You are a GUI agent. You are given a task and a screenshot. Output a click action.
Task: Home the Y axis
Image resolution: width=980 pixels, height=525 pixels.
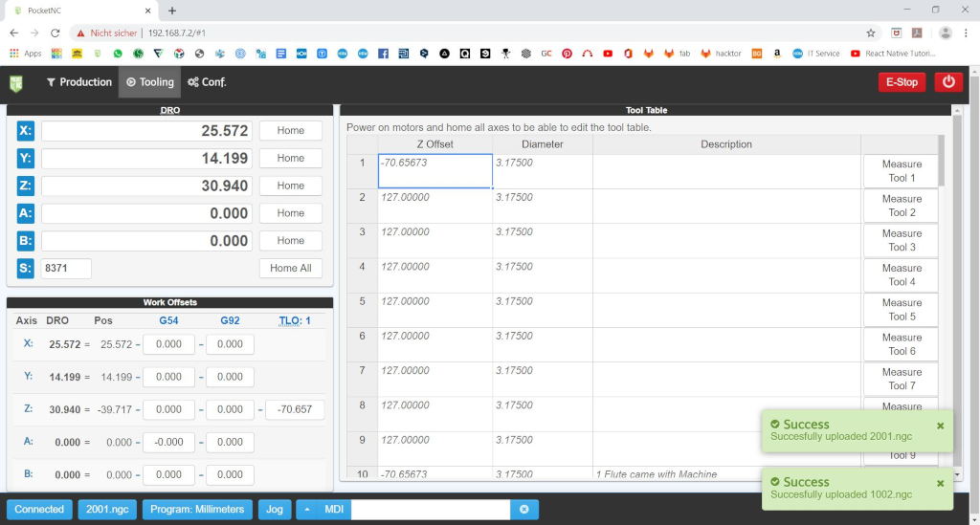[291, 158]
